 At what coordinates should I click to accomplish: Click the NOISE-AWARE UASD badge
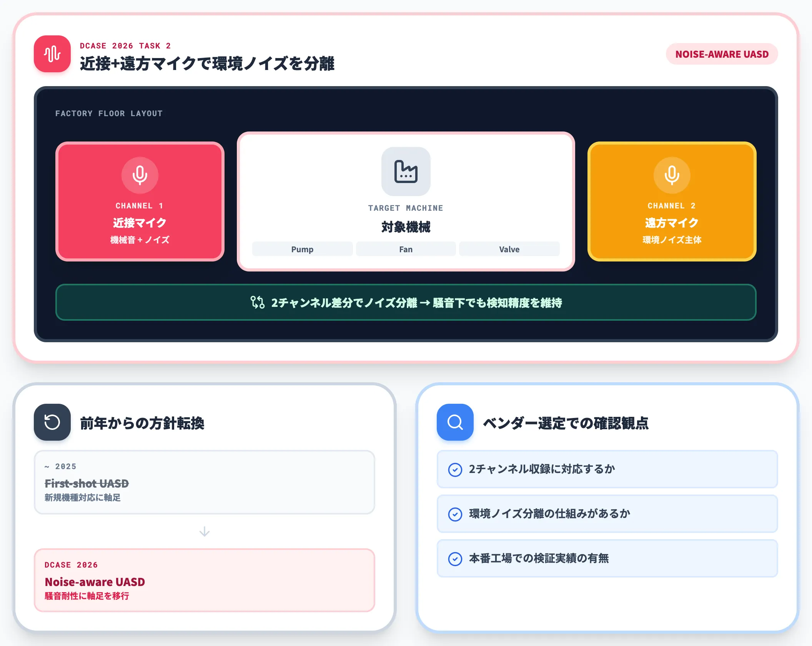click(x=722, y=54)
